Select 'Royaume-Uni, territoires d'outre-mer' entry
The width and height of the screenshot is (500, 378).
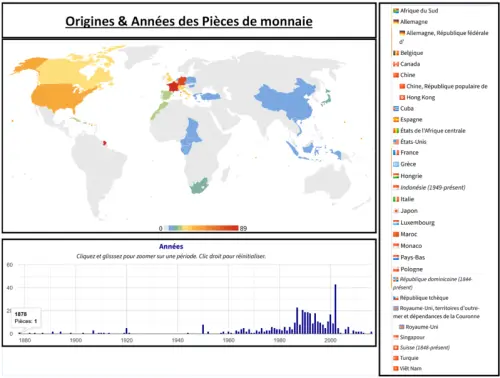pyautogui.click(x=436, y=312)
